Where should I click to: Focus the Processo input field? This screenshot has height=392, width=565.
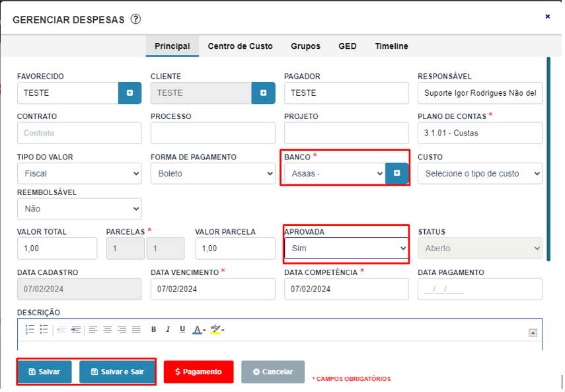point(213,133)
